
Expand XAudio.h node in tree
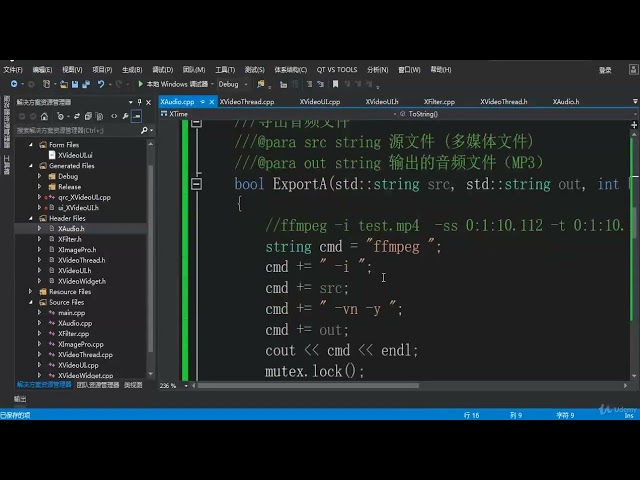(40, 229)
